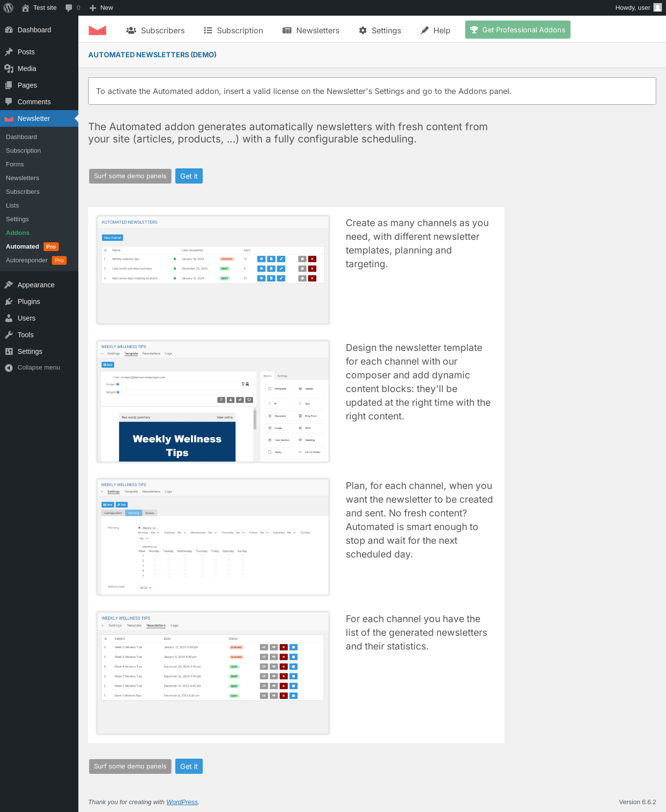Open the Newsletters tab in the plugin header
Image resolution: width=666 pixels, height=812 pixels.
click(x=311, y=30)
